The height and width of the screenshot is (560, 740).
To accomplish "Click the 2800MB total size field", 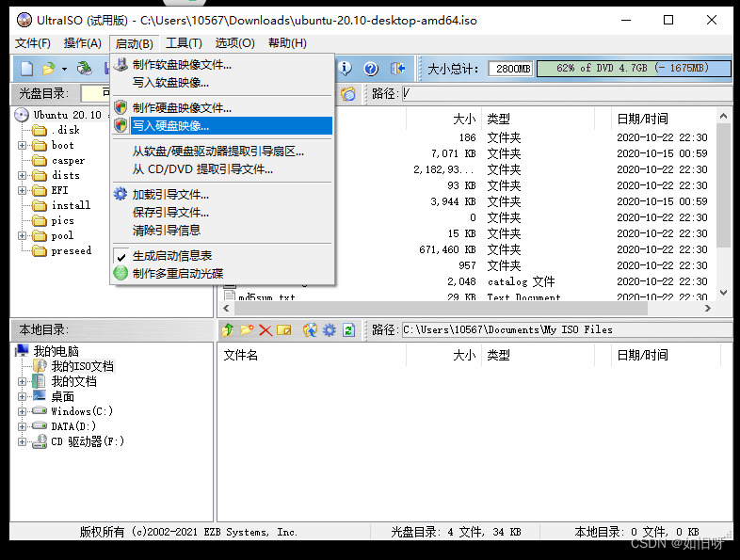I will (510, 69).
